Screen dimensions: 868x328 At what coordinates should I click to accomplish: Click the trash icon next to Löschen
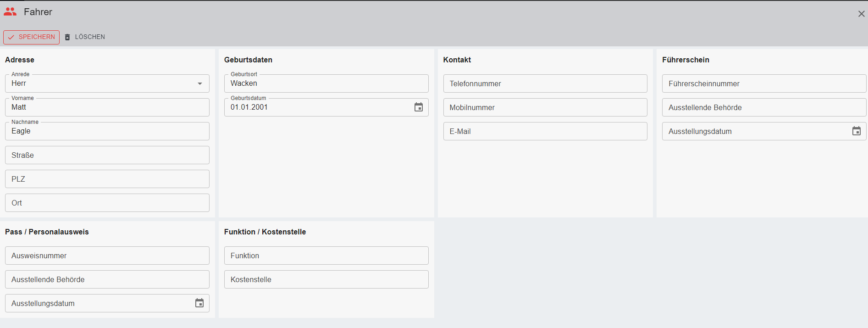click(x=67, y=37)
